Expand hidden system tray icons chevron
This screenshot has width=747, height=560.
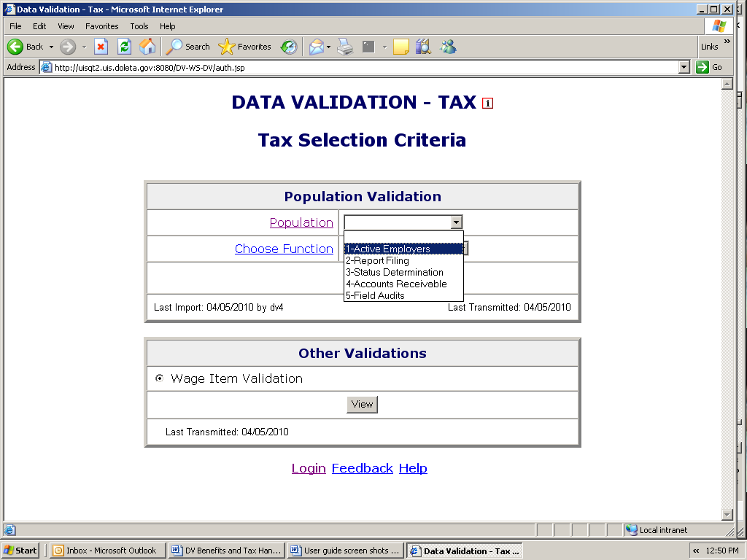(696, 551)
